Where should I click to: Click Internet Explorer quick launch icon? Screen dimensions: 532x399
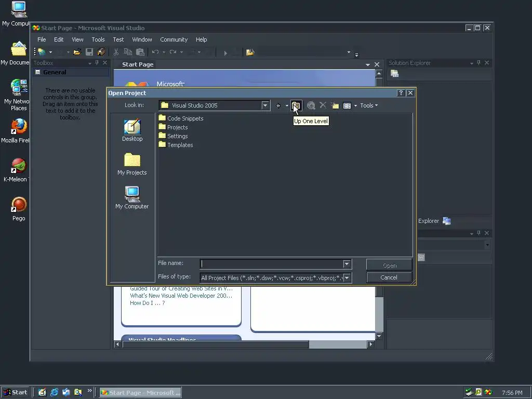54,392
